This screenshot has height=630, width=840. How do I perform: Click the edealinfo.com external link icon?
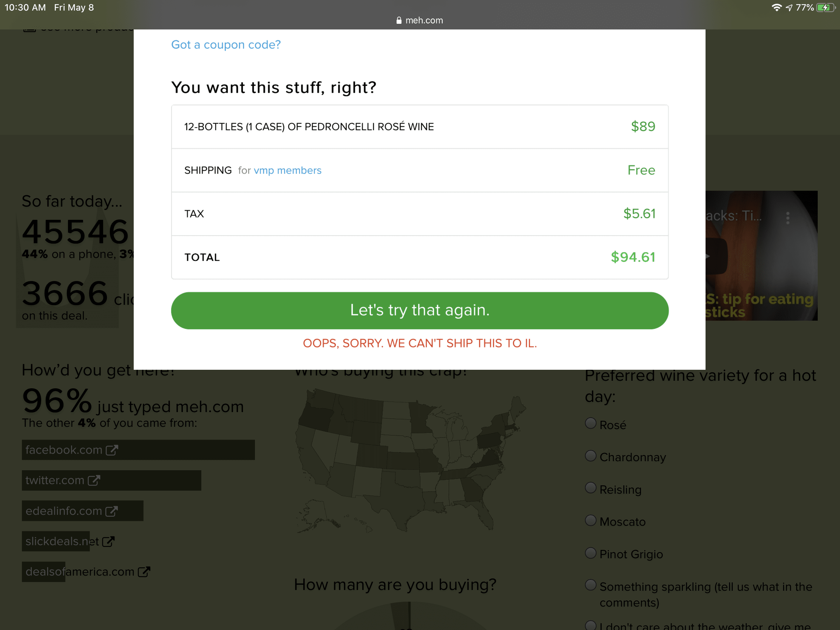(x=112, y=511)
